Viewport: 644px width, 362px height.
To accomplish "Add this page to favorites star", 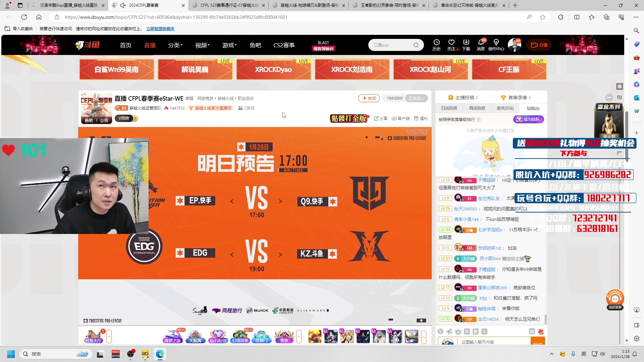I will coord(543,17).
